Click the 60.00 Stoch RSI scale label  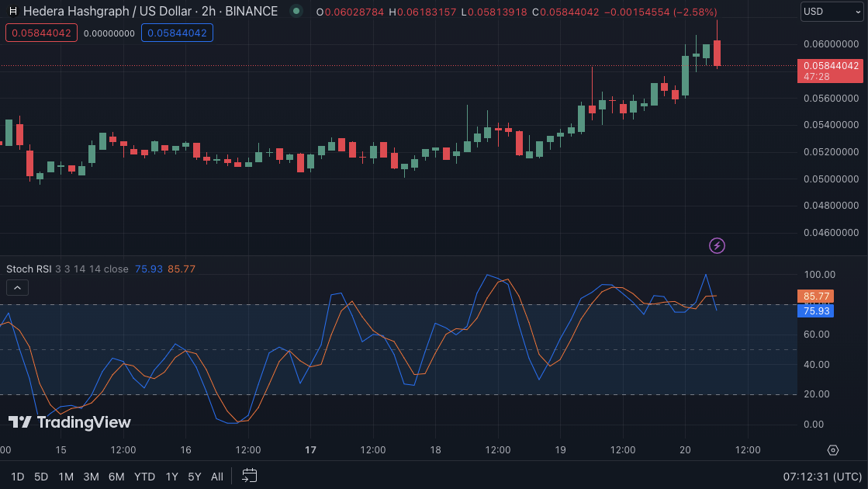pos(817,335)
